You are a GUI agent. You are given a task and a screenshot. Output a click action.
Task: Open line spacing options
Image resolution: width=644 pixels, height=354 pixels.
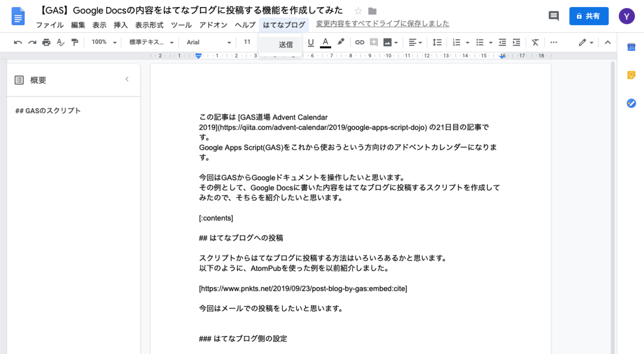pyautogui.click(x=437, y=42)
